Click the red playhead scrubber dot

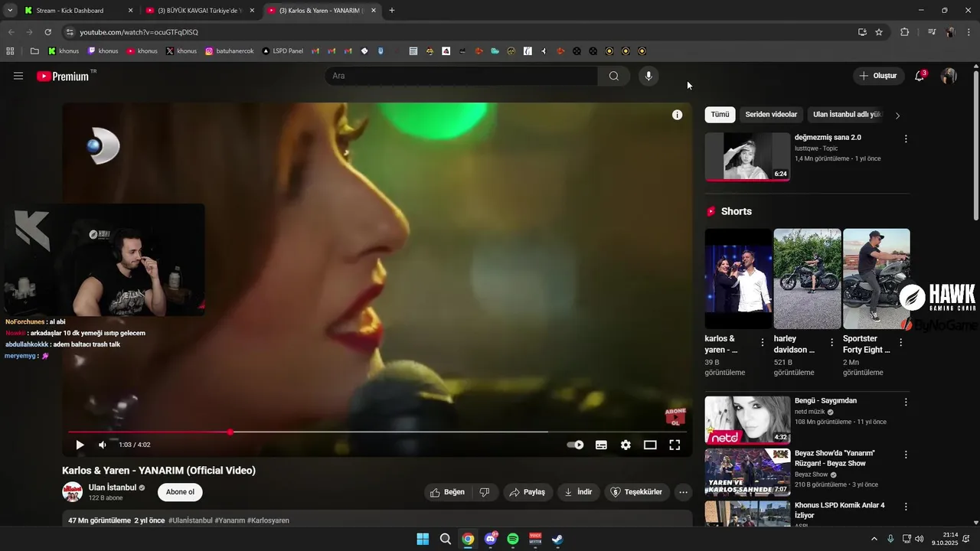click(x=230, y=432)
